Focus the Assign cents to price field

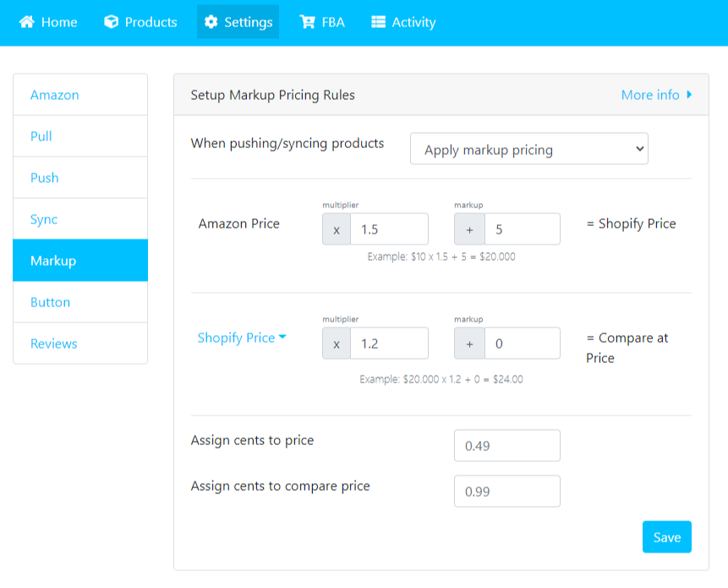point(507,446)
